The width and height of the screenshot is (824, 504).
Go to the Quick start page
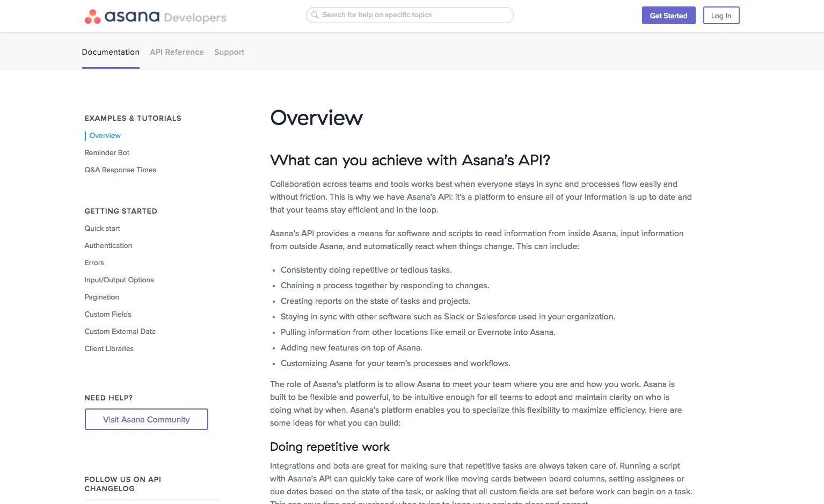[102, 229]
